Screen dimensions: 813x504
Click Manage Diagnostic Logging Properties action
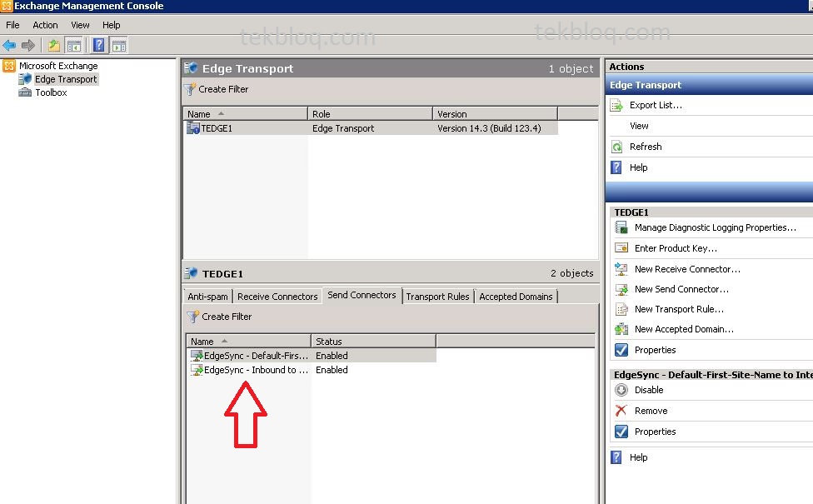[x=715, y=227]
